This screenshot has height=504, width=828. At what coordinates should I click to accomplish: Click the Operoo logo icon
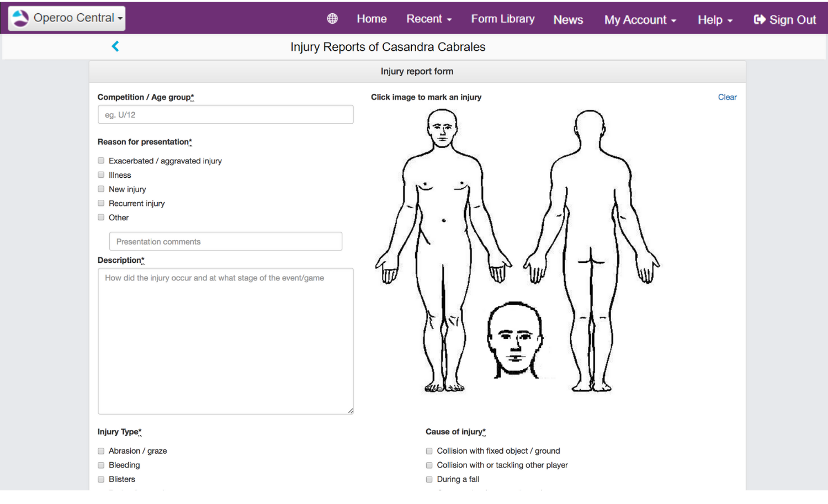[21, 18]
